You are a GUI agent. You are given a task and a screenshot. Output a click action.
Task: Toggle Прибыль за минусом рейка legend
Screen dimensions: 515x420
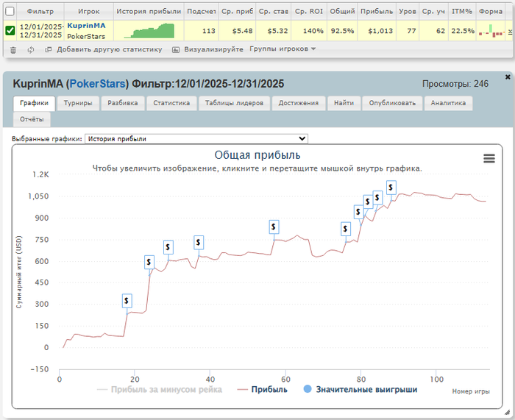tap(160, 389)
